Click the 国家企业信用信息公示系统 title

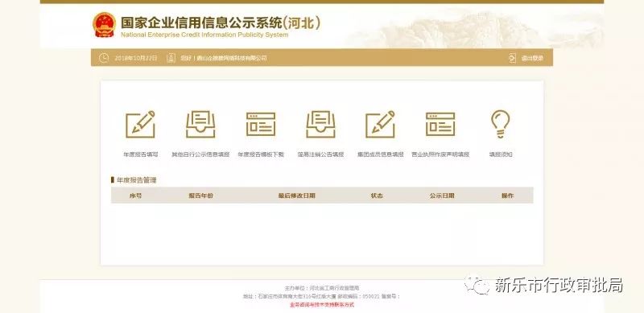pos(220,23)
